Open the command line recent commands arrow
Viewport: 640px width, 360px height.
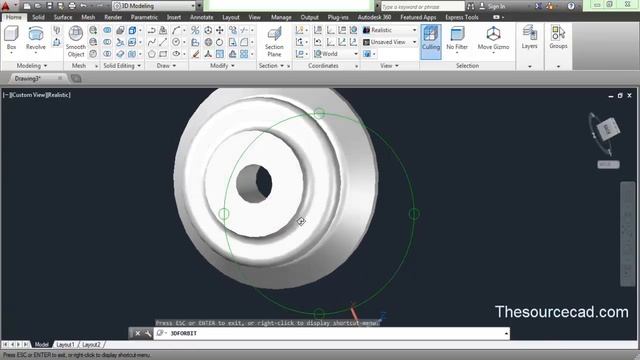506,333
